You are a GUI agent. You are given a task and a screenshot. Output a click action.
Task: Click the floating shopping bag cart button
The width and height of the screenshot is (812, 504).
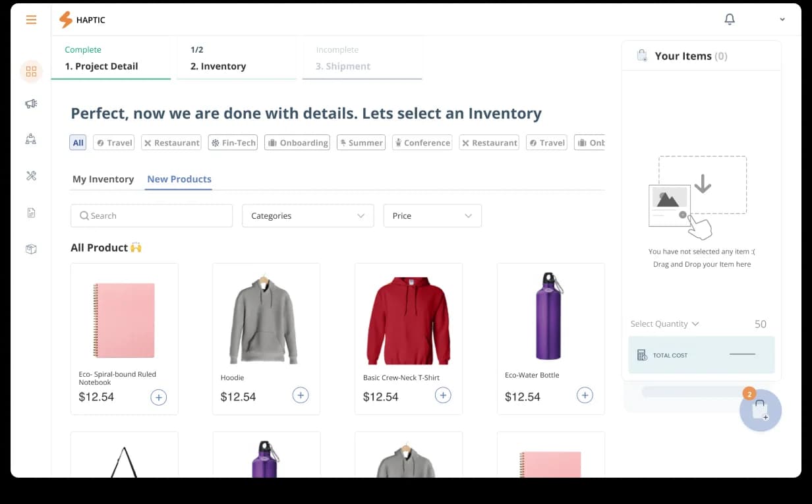(761, 410)
